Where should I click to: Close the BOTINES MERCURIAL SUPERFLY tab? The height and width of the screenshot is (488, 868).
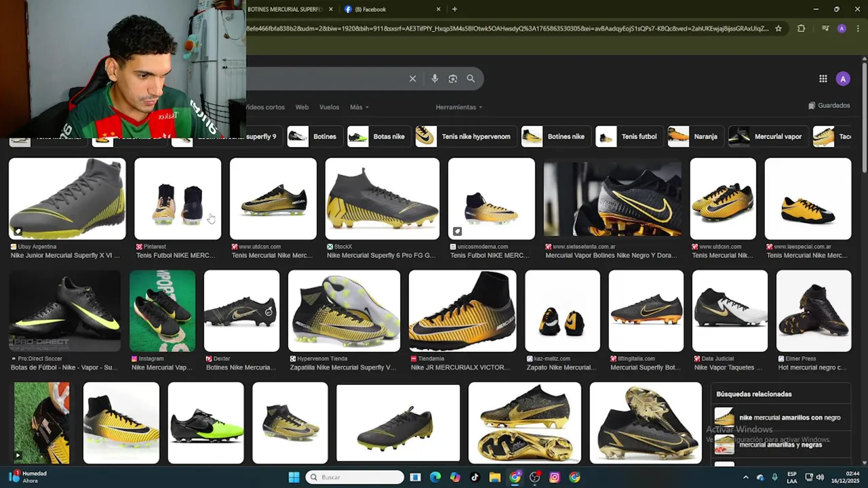tap(331, 9)
